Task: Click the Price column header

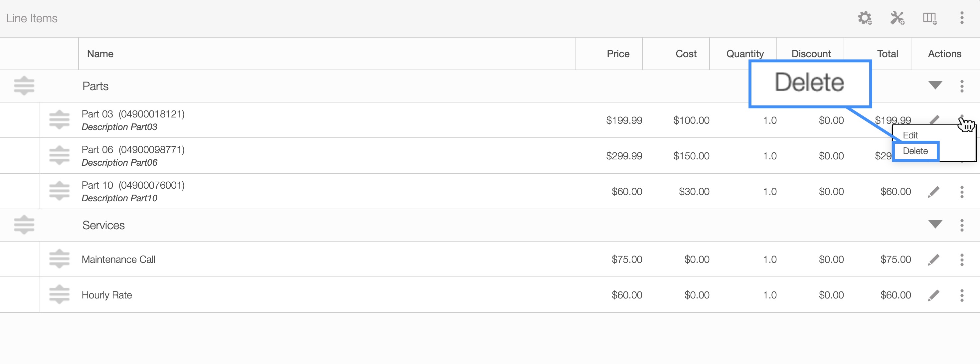Action: click(x=618, y=54)
